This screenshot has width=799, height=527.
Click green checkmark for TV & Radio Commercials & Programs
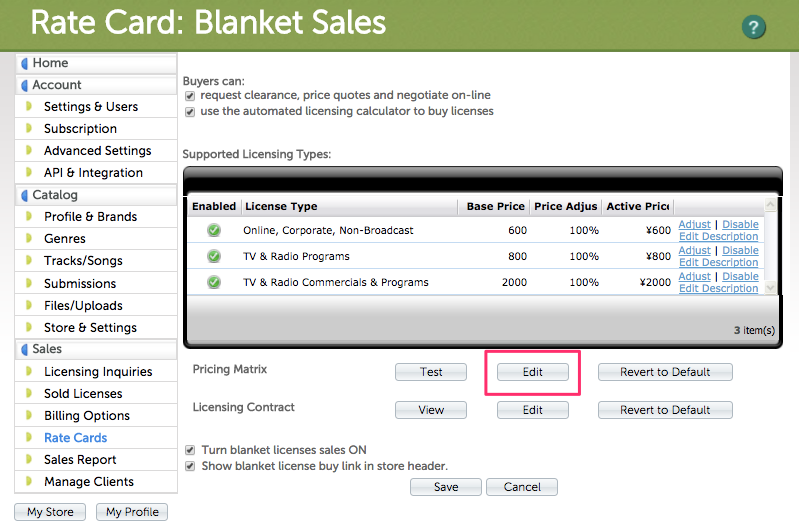click(x=214, y=282)
